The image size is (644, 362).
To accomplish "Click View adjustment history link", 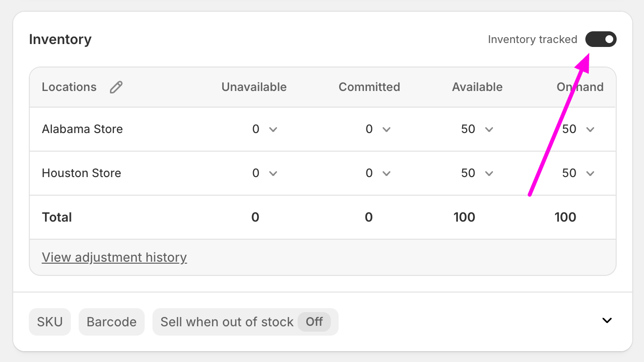I will click(114, 257).
